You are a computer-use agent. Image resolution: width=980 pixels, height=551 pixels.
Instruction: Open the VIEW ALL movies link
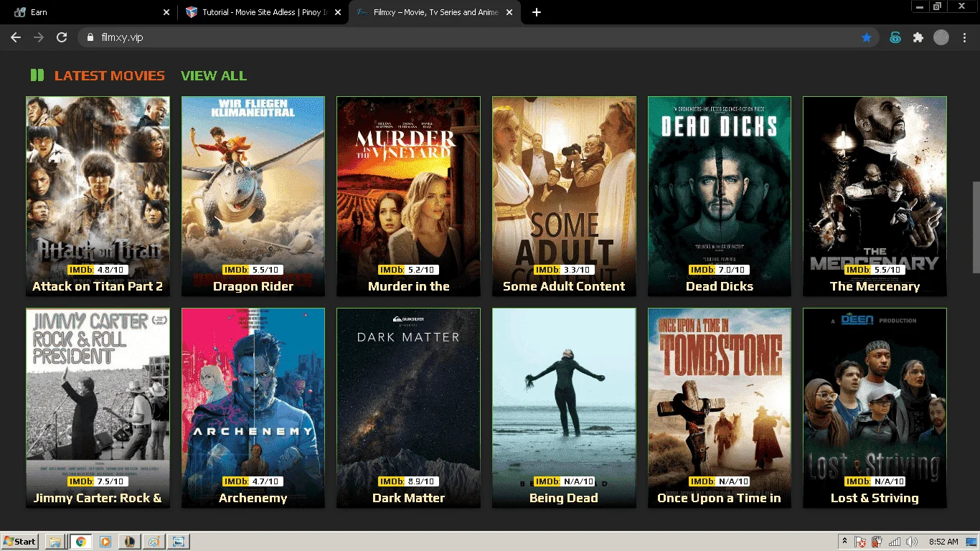[214, 75]
